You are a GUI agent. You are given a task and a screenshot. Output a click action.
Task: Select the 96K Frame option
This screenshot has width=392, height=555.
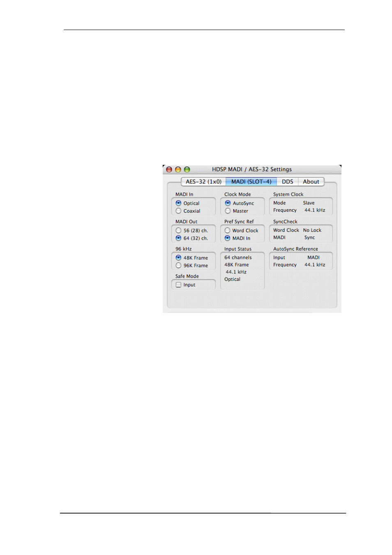178,266
